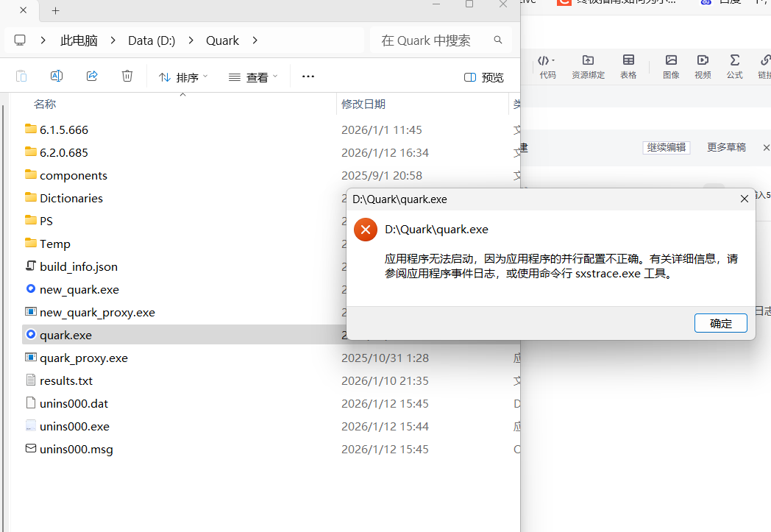The height and width of the screenshot is (532, 771).
Task: Sort by the 名称 column header
Action: 45,104
